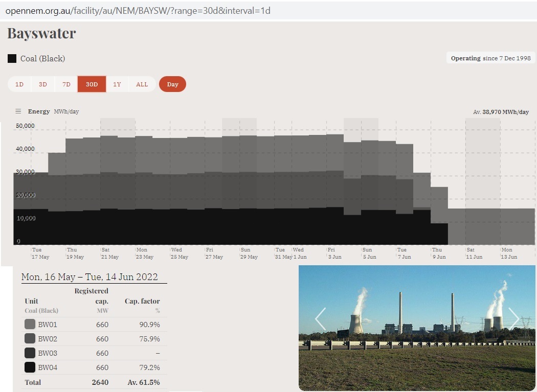Click the Mon 13 Jun axis label
Screen dimensions: 537x392
click(509, 253)
